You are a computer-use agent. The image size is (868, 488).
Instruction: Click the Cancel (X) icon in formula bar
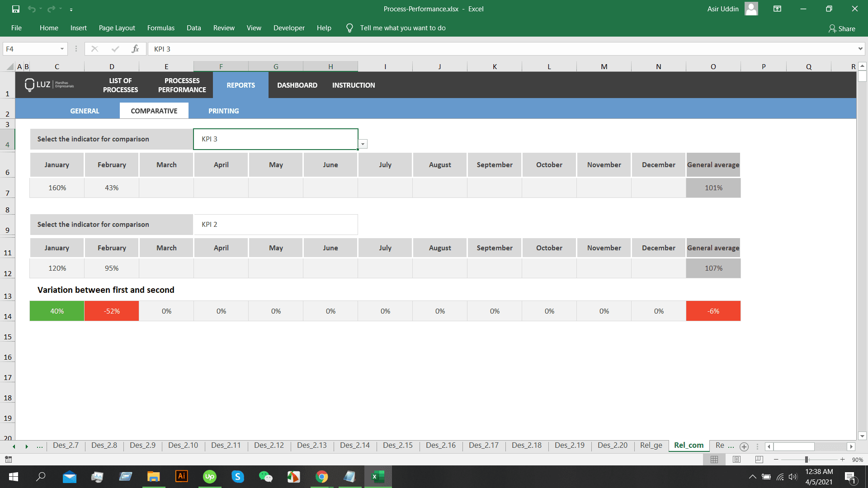(95, 49)
